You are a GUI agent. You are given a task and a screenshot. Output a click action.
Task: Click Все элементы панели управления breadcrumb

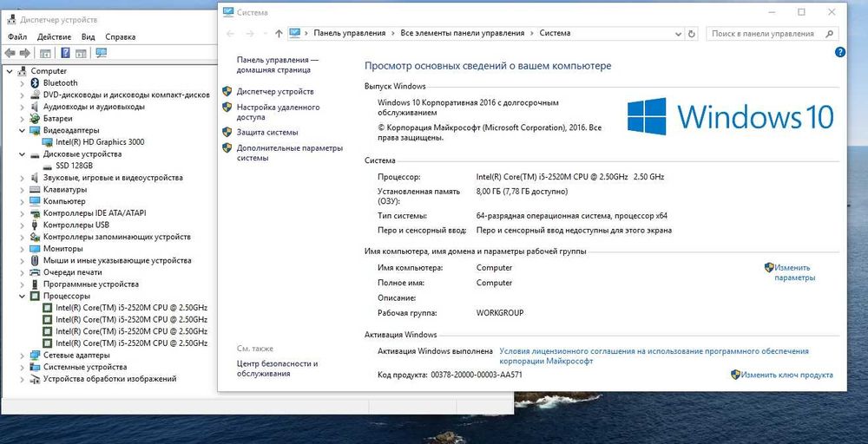point(463,33)
